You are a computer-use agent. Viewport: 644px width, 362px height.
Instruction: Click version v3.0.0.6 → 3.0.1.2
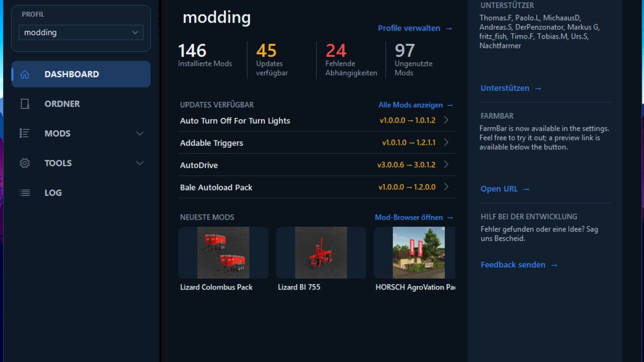tap(407, 165)
